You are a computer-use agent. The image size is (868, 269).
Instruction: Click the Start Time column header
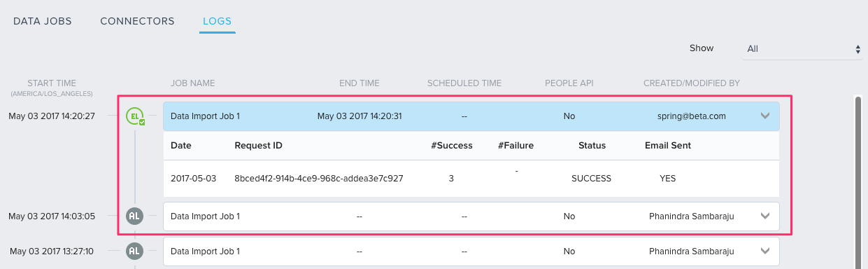pos(52,83)
